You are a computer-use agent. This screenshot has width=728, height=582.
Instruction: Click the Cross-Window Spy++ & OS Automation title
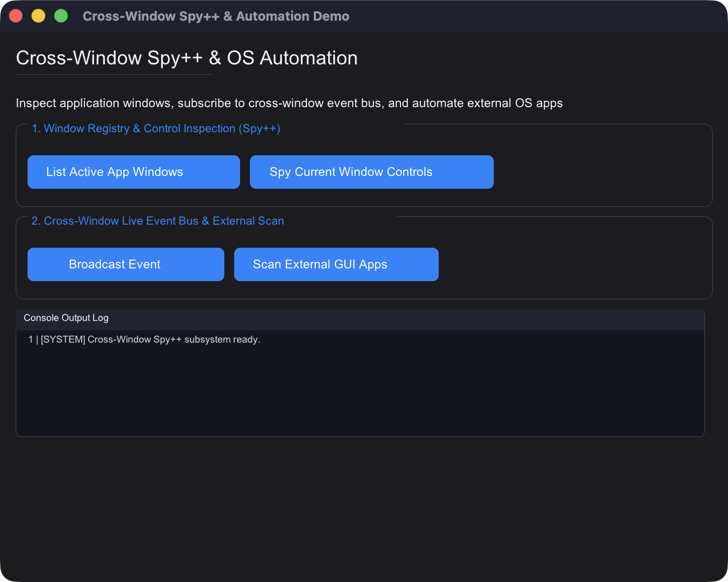[x=187, y=58]
